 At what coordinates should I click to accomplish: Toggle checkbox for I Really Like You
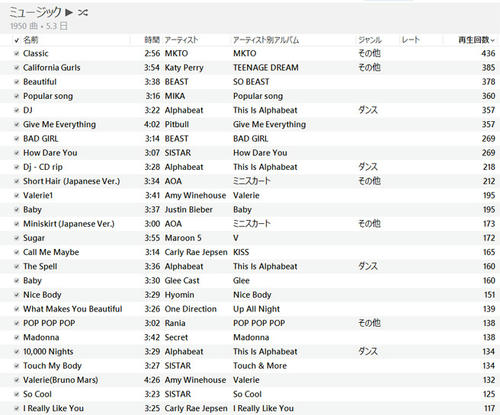pyautogui.click(x=16, y=408)
